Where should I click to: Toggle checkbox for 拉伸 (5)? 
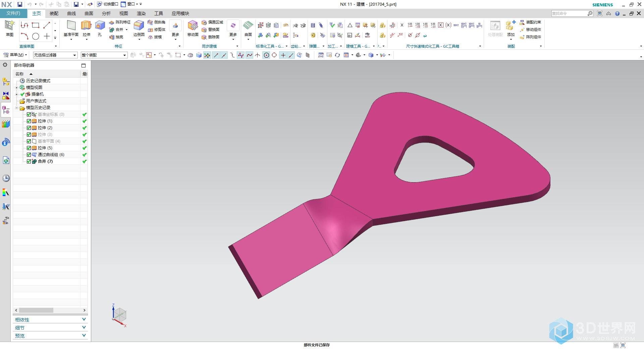(29, 148)
